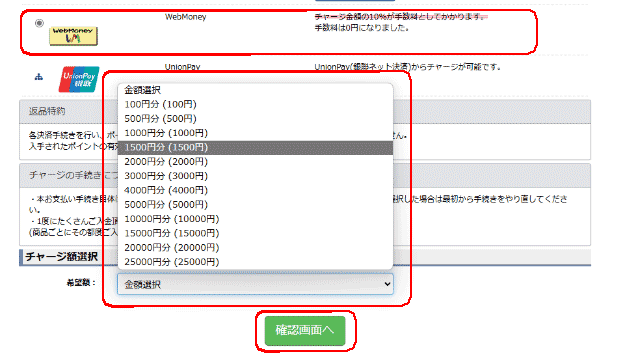The image size is (640, 364).
Task: Choose 25000円分 (25000円) option
Action: click(x=255, y=262)
